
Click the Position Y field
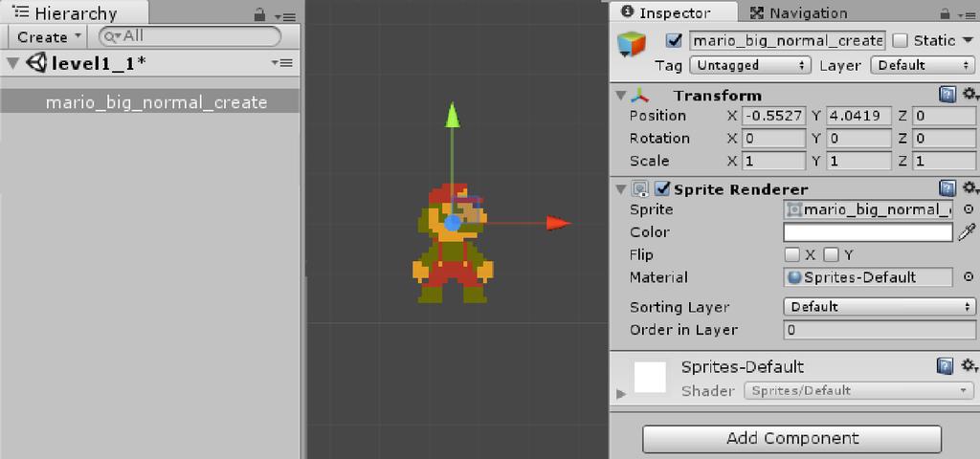[858, 116]
